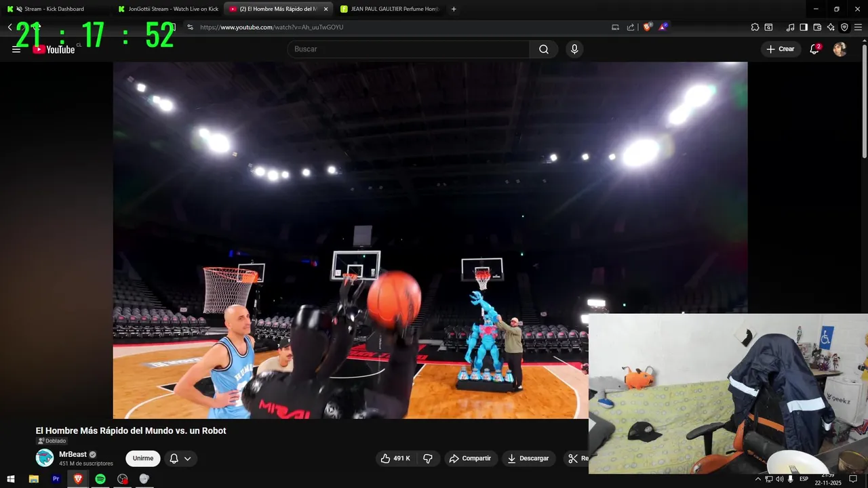Close the active YouTube tab
The image size is (868, 488).
pyautogui.click(x=325, y=9)
